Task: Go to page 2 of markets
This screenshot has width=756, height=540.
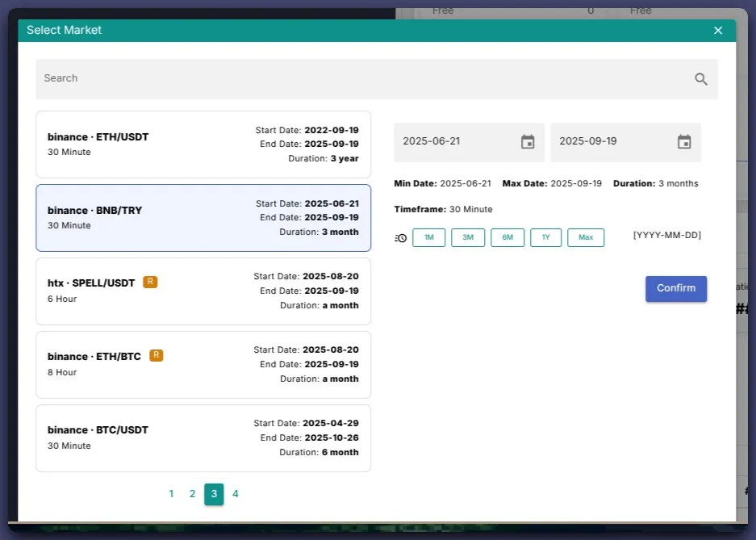Action: pyautogui.click(x=192, y=494)
